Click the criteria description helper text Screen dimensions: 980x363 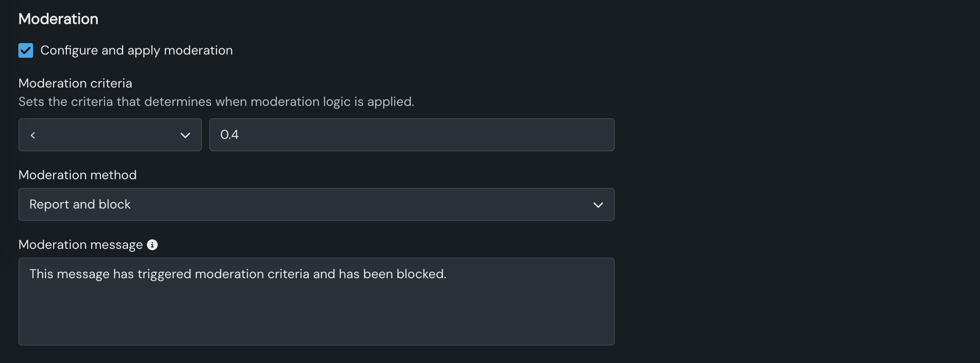click(x=216, y=102)
